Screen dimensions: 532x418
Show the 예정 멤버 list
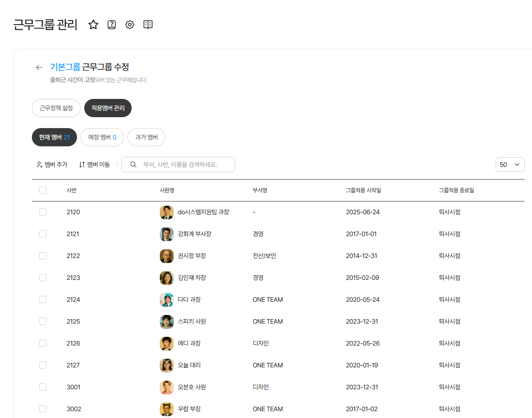pyautogui.click(x=102, y=137)
